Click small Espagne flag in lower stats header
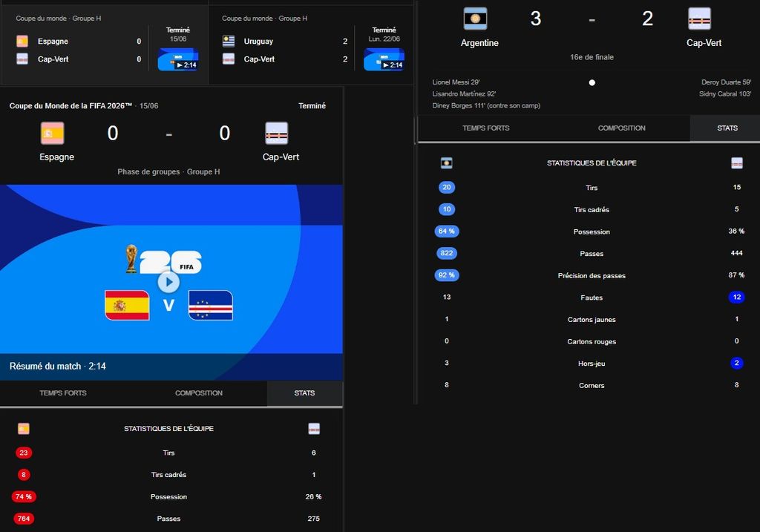This screenshot has height=532, width=760. point(23,429)
